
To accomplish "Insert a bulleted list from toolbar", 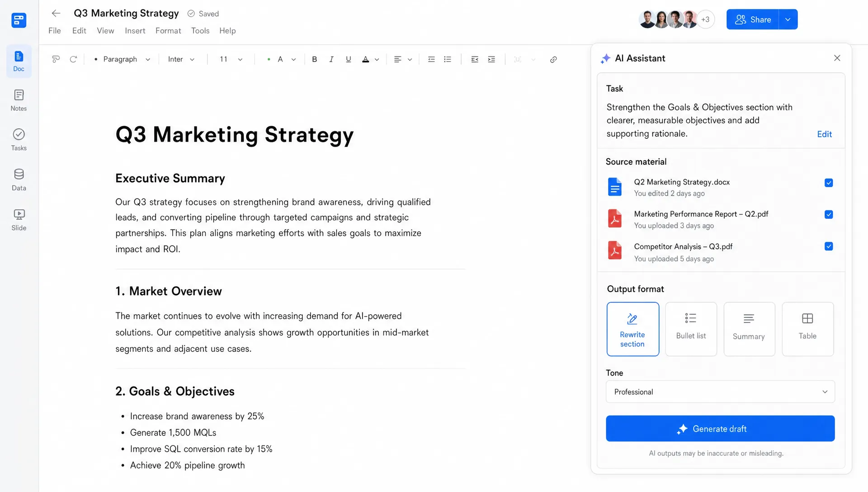I will [x=448, y=59].
